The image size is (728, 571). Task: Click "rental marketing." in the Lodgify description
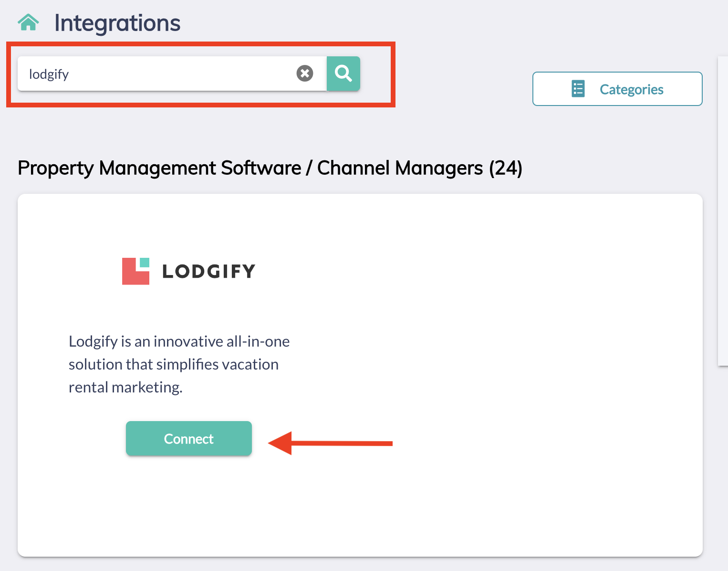click(x=125, y=387)
